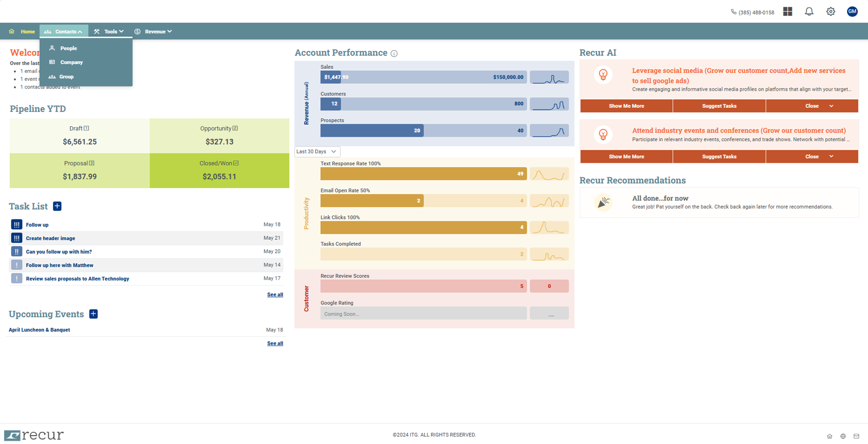Click the globe icon in the footer

[x=843, y=436]
